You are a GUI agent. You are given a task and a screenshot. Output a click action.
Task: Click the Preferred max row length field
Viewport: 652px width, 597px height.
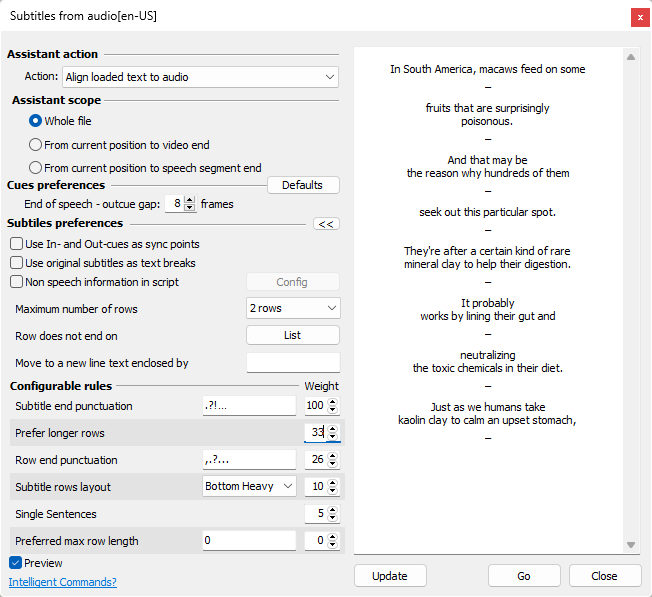point(249,541)
